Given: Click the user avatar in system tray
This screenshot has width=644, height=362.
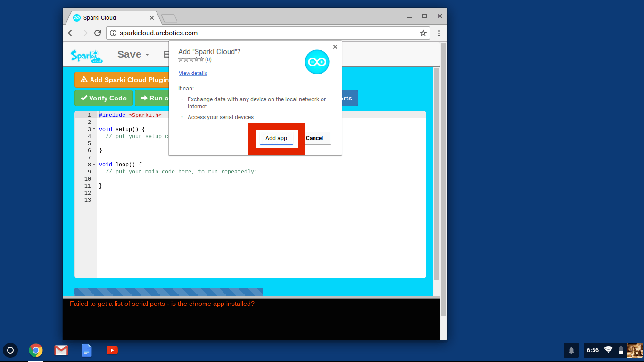Looking at the screenshot, I should click(635, 350).
